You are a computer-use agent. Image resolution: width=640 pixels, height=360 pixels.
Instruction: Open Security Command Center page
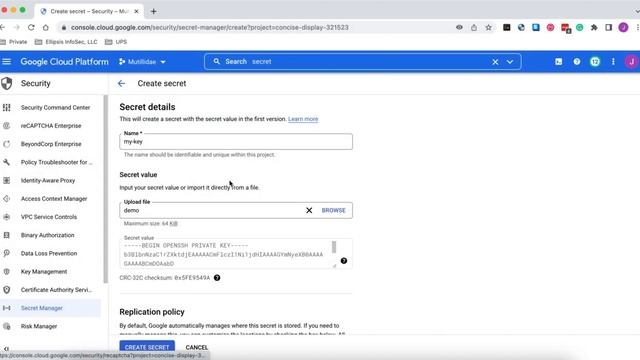tap(56, 108)
